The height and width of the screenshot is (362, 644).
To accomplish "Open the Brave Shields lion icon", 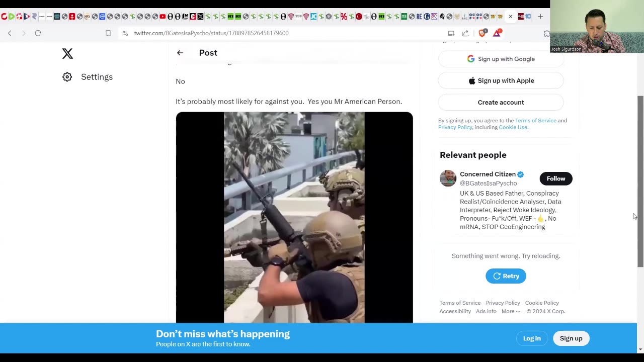I will pos(482,33).
